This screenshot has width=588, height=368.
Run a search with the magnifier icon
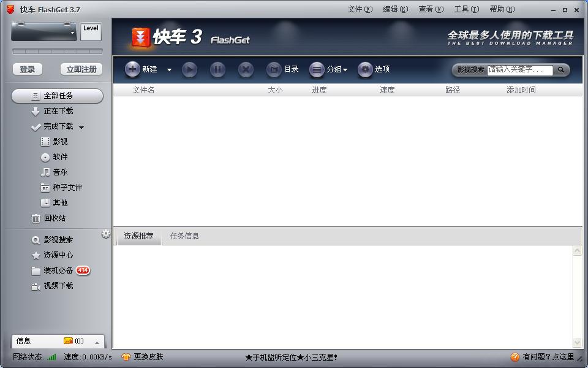[560, 70]
